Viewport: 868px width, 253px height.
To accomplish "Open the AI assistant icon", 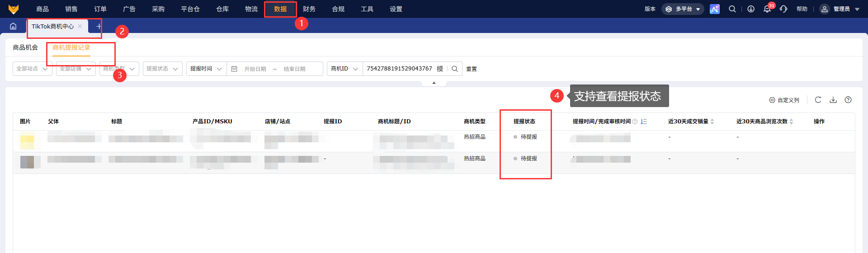I will [715, 9].
